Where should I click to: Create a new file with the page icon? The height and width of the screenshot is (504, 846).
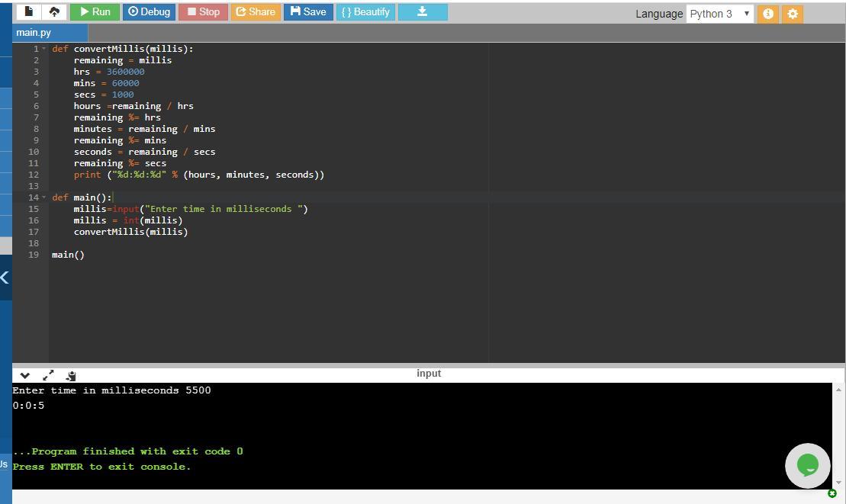point(29,12)
